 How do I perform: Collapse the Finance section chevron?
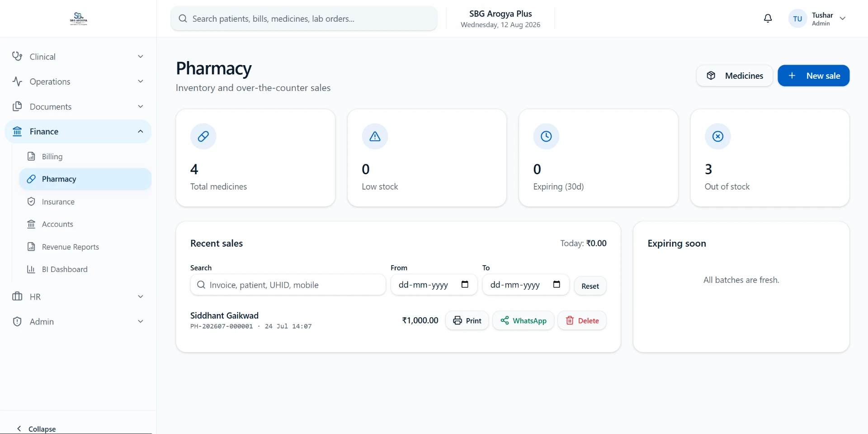[141, 131]
